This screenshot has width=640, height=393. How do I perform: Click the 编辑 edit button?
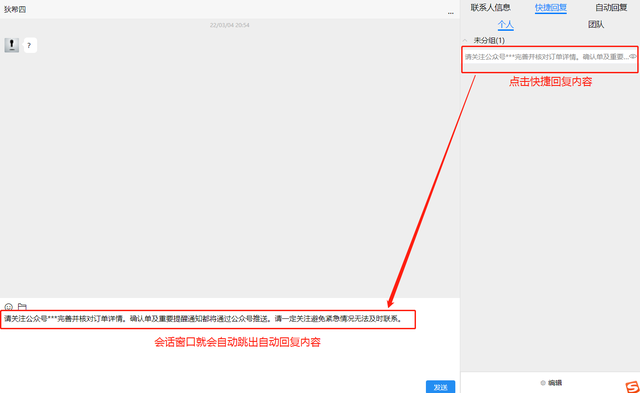[x=551, y=383]
